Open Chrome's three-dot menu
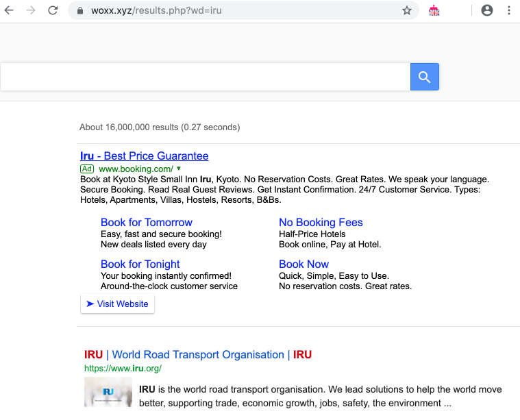520x420 pixels. pyautogui.click(x=509, y=10)
